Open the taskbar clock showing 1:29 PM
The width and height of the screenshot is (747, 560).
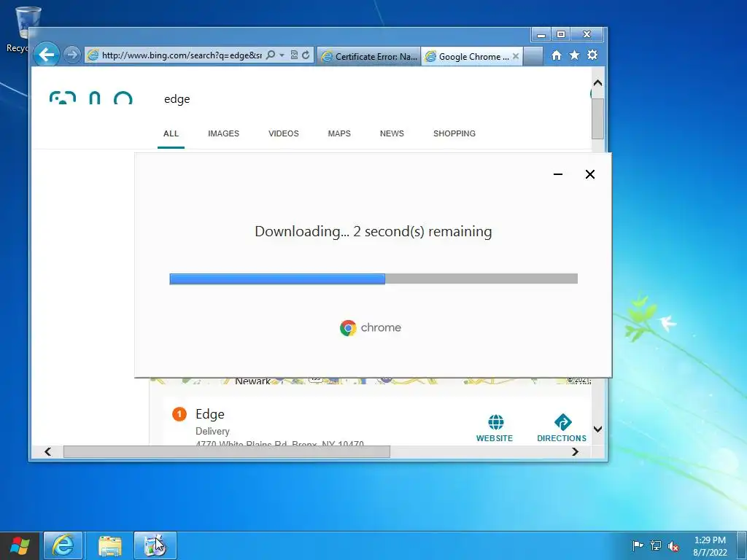coord(710,545)
